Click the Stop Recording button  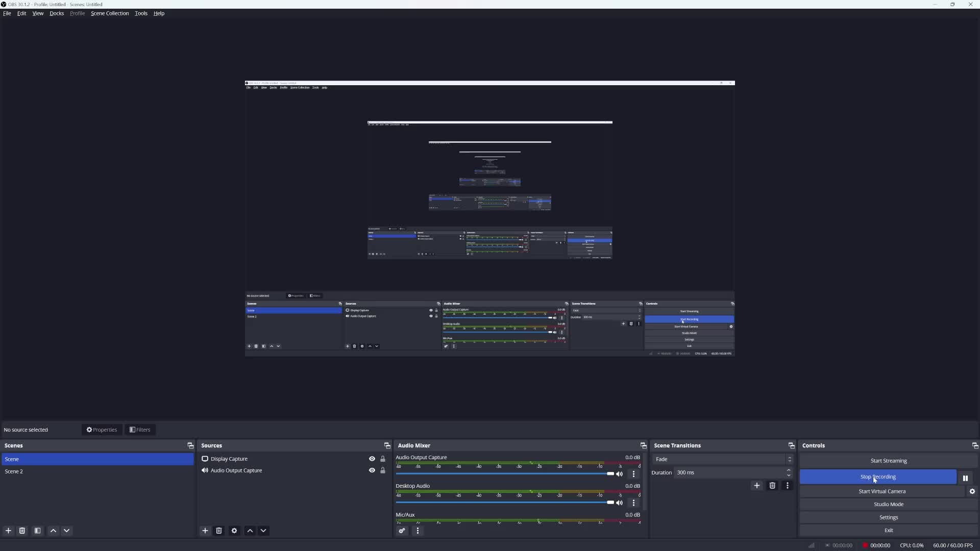[877, 477]
